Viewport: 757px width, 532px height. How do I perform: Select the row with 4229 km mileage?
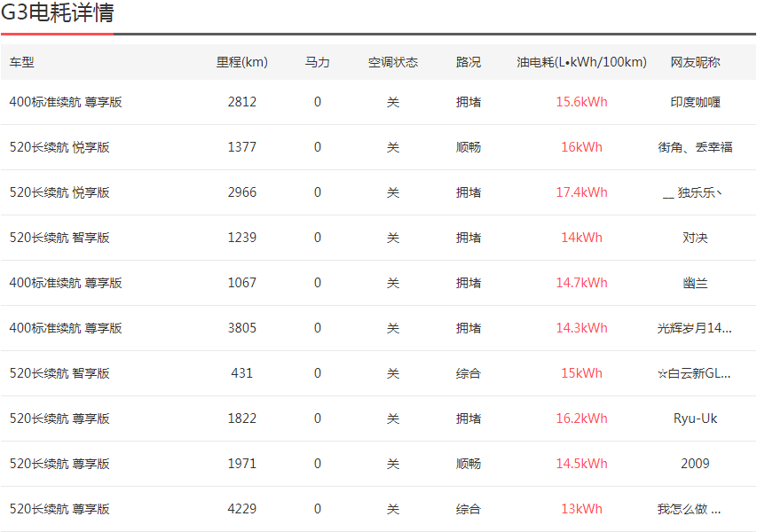click(241, 509)
